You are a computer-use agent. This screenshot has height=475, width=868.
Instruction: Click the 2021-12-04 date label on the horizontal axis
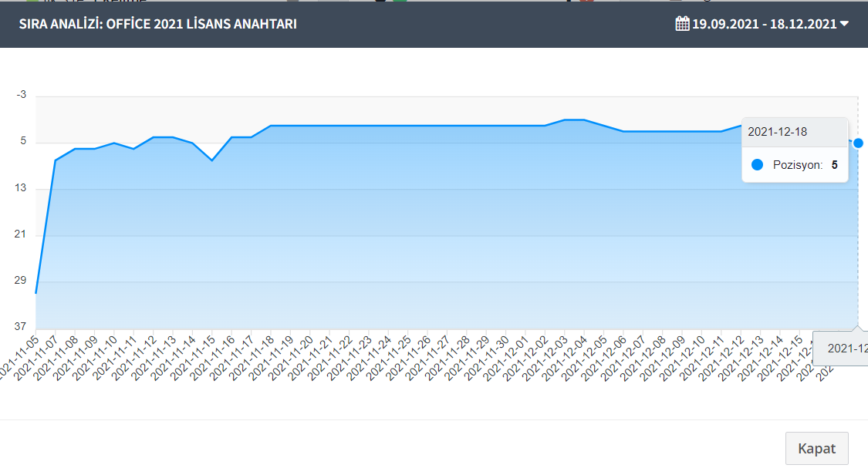click(565, 358)
